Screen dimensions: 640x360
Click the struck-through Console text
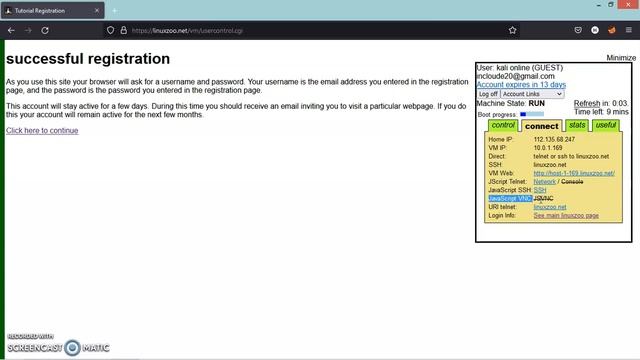point(572,182)
